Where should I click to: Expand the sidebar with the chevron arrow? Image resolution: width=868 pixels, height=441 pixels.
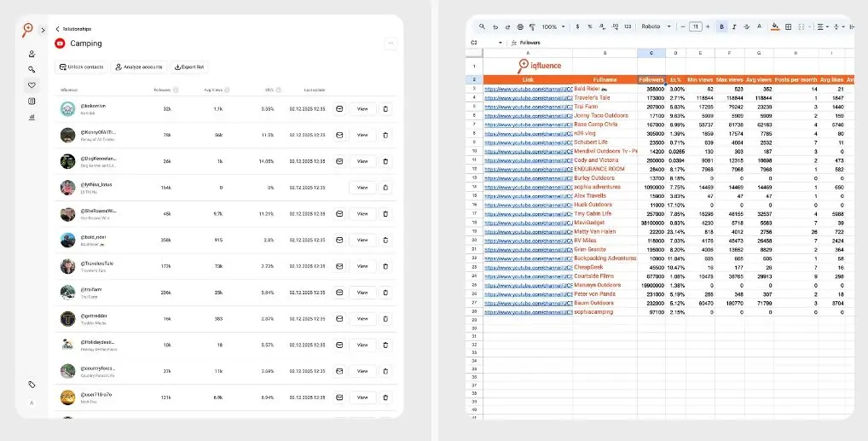click(43, 30)
